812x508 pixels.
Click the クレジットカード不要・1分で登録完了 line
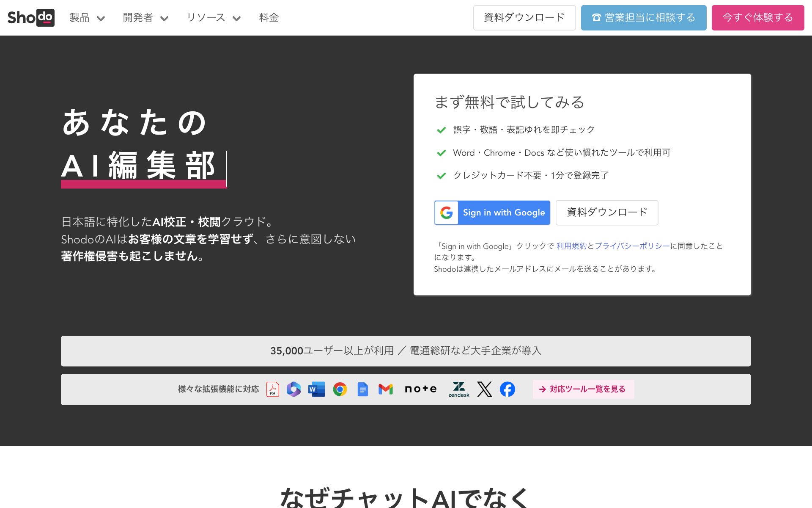(x=531, y=175)
